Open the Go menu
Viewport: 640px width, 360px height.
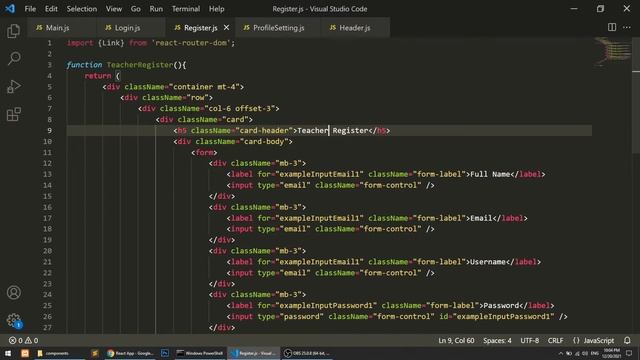coord(136,9)
